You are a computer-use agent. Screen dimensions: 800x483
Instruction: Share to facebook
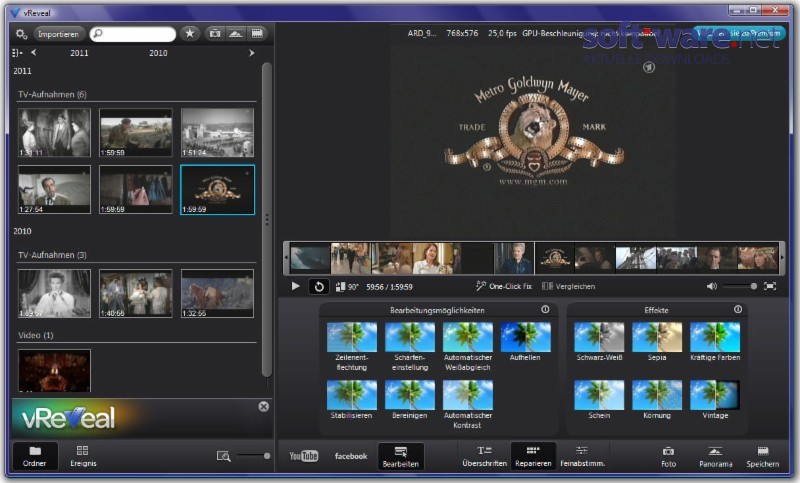351,456
